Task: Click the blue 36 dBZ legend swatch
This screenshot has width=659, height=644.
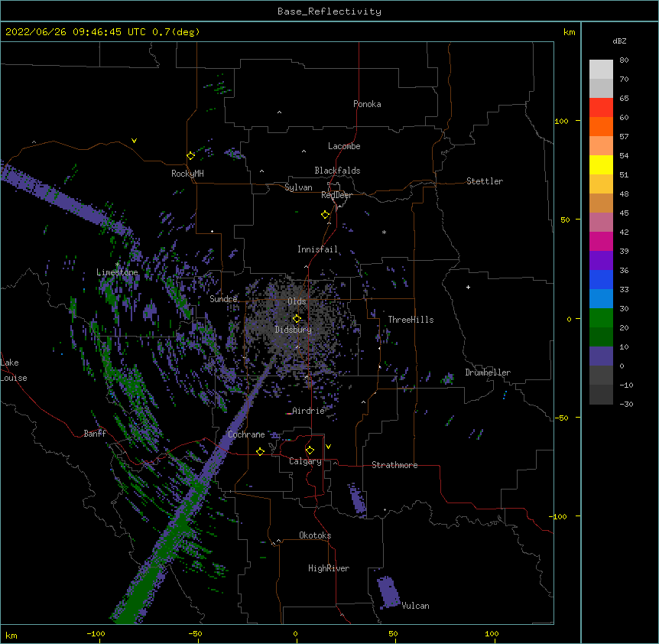Action: pyautogui.click(x=601, y=279)
